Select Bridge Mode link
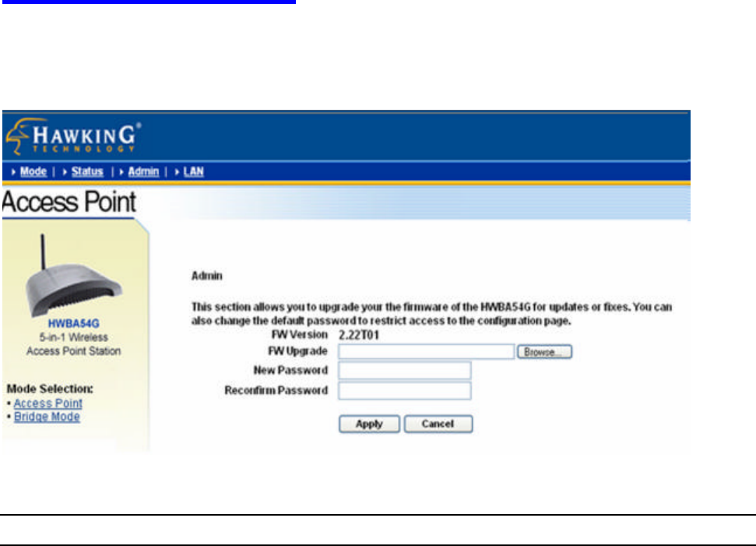This screenshot has height=546, width=756. click(47, 416)
